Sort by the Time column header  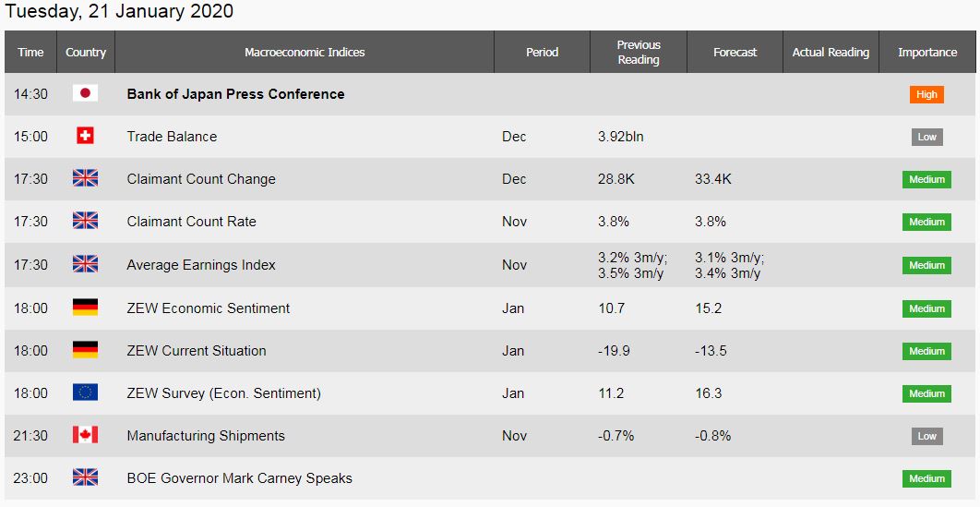point(30,53)
